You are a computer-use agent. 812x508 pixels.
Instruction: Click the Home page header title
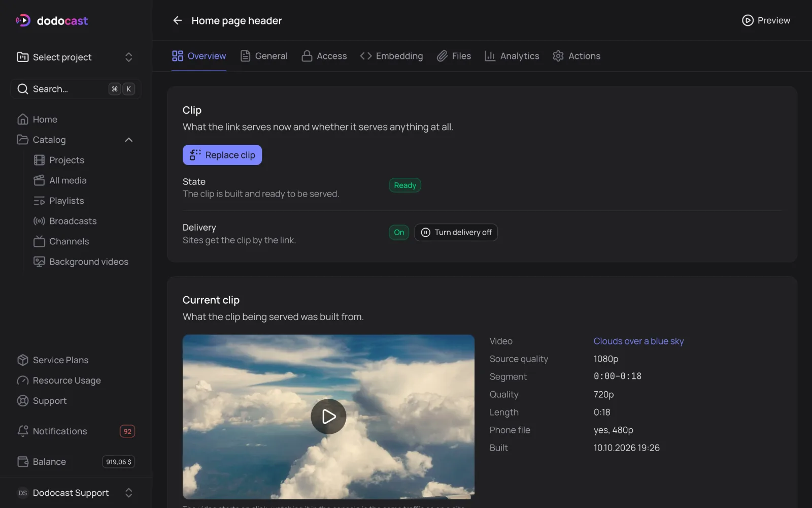pyautogui.click(x=236, y=20)
